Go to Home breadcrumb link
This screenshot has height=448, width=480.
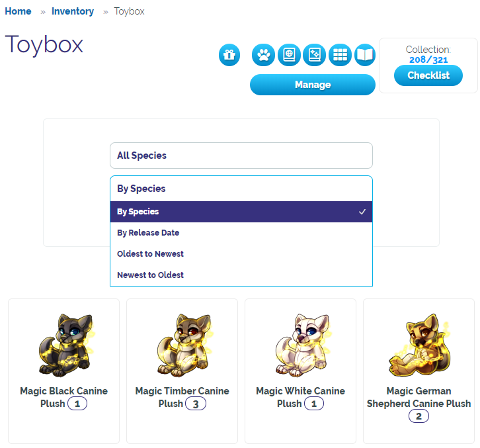coord(18,11)
